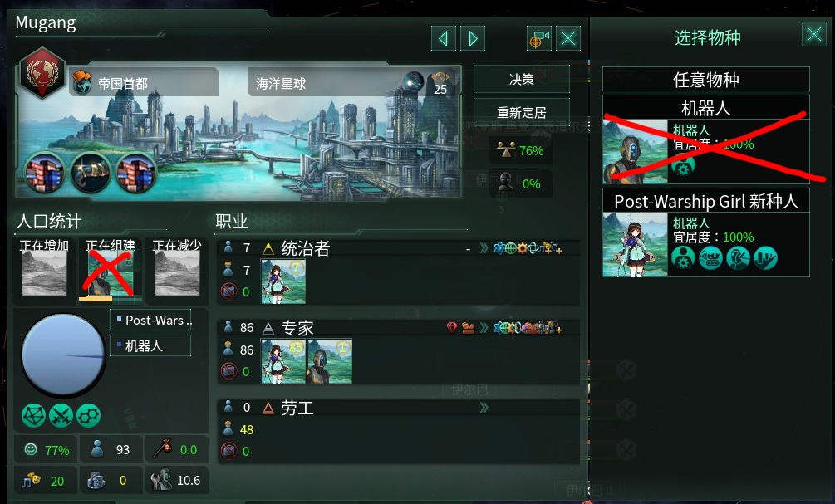835x504 pixels.
Task: Open the 重新定居 resettle button
Action: coord(521,112)
